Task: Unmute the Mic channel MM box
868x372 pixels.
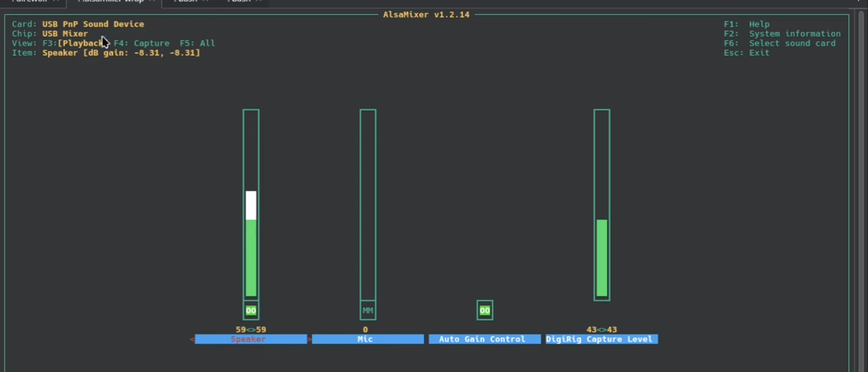Action: 368,310
